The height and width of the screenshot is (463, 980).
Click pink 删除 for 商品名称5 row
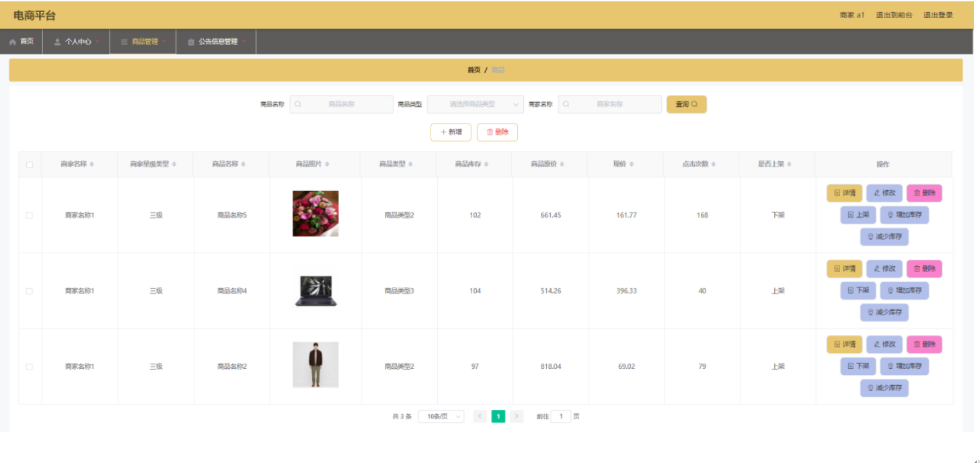(x=924, y=194)
